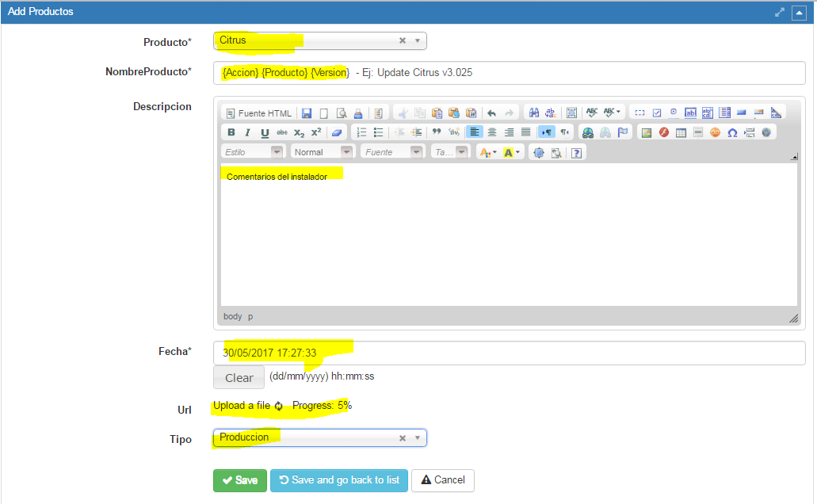
Task: Insert Special Character omega icon
Action: click(x=732, y=132)
